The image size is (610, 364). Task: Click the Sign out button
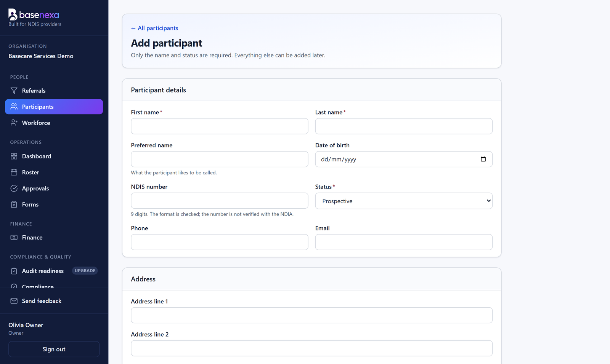coord(54,349)
